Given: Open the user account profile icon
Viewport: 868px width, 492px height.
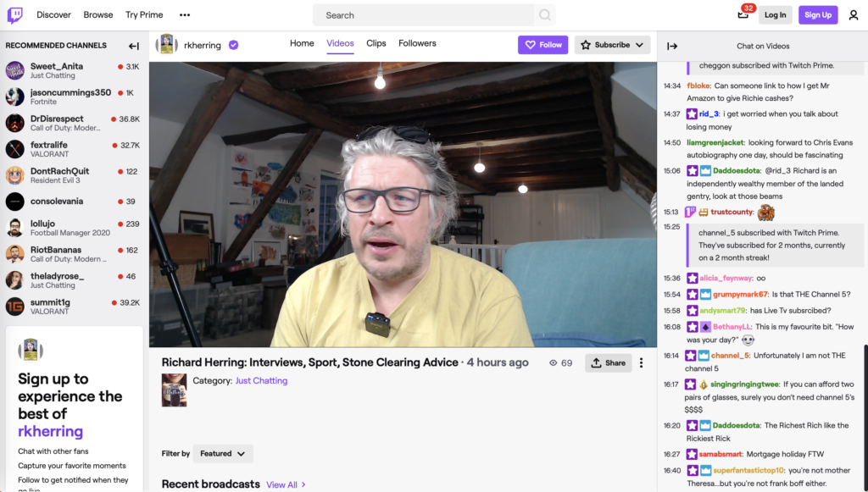Looking at the screenshot, I should 854,15.
